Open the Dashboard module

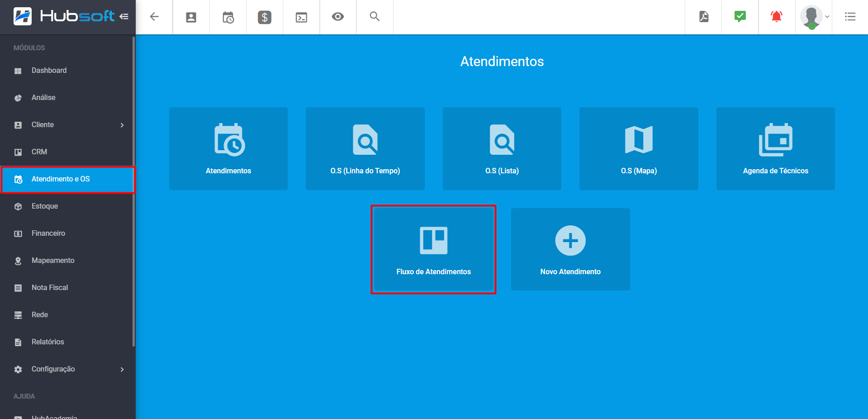coord(68,71)
